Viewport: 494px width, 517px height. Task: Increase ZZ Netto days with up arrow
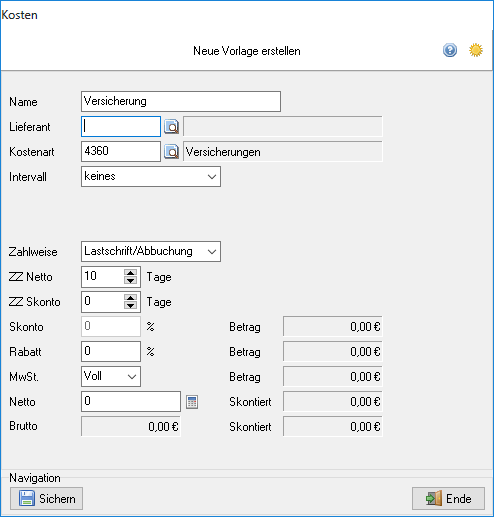point(130,273)
